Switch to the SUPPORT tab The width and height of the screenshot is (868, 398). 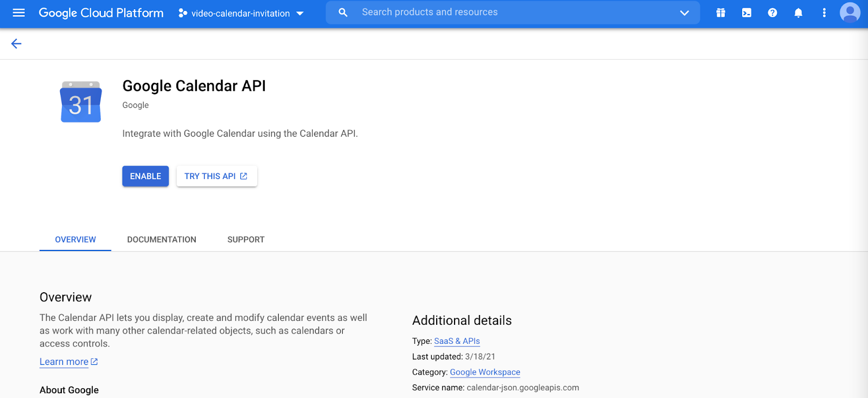click(246, 240)
